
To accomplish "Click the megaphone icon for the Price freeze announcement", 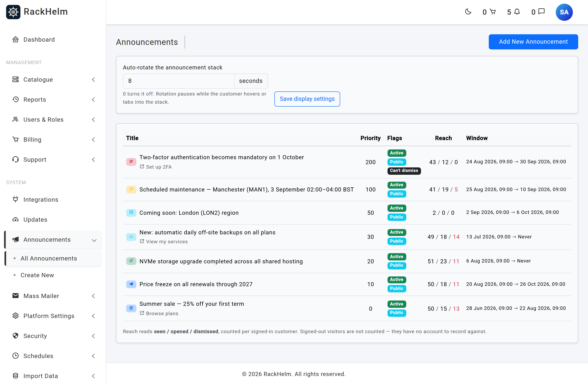I will (131, 284).
